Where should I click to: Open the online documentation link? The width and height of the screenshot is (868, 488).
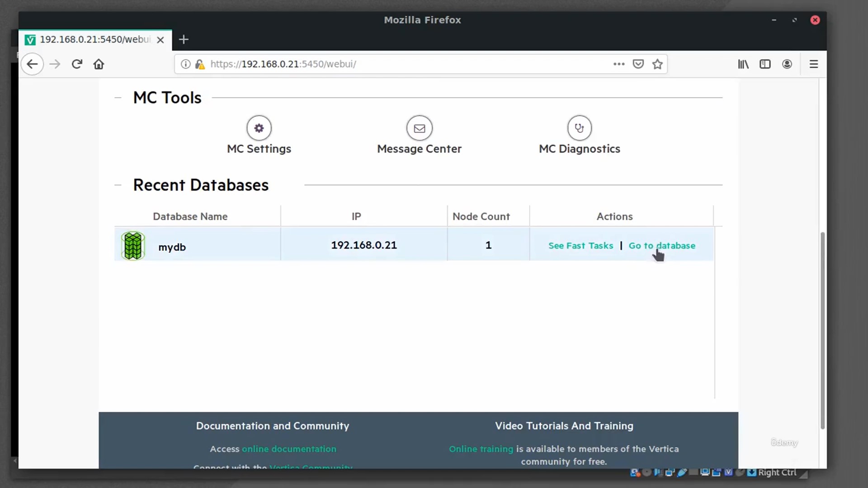289,449
